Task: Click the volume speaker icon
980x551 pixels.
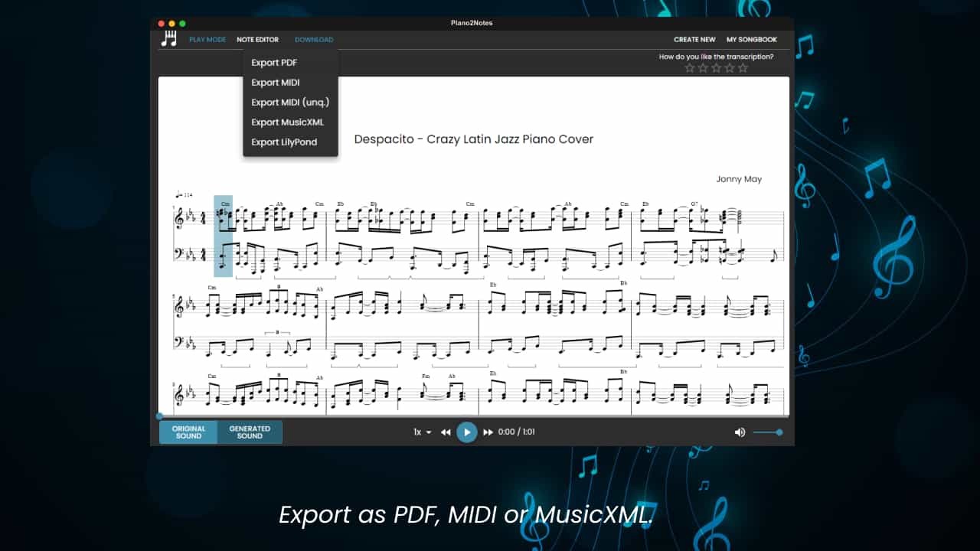Action: 739,432
